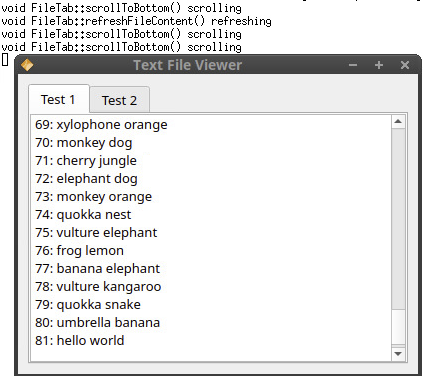Click the scrollbar down arrow
This screenshot has width=428, height=387.
pos(398,354)
